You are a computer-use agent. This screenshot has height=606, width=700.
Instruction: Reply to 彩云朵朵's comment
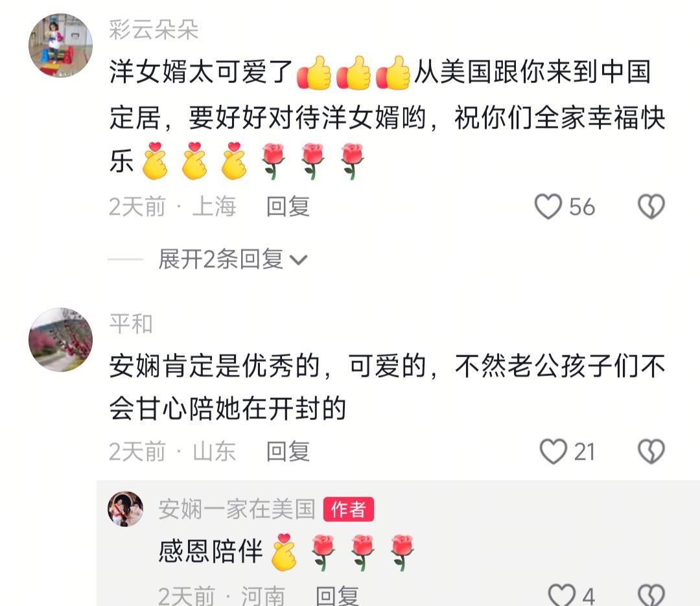pyautogui.click(x=288, y=207)
